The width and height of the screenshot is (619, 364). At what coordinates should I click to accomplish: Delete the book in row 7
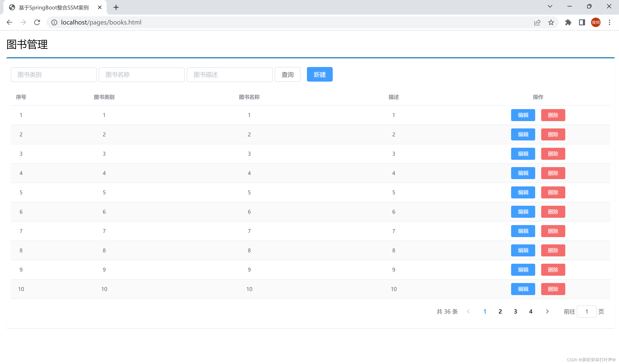pos(553,231)
